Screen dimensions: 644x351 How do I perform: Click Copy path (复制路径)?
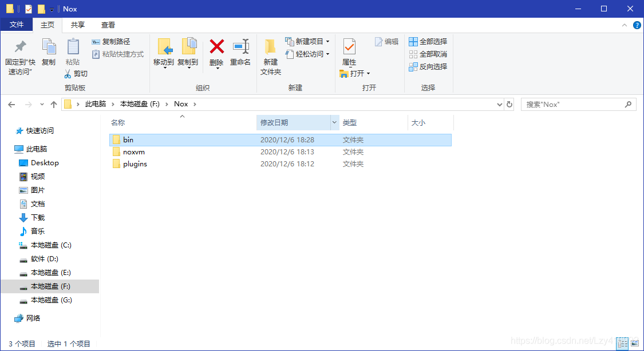coord(111,41)
